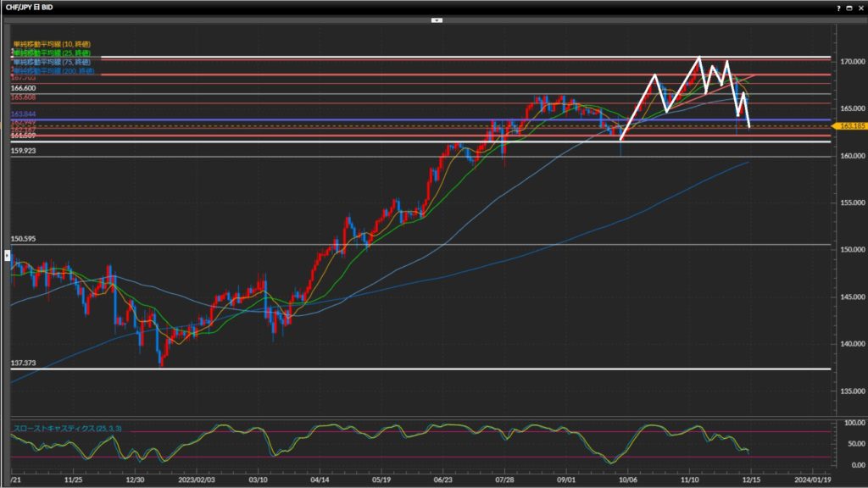Viewport: 868px width, 488px height.
Task: Maximize the CHF/JPY chart window
Action: (849, 7)
